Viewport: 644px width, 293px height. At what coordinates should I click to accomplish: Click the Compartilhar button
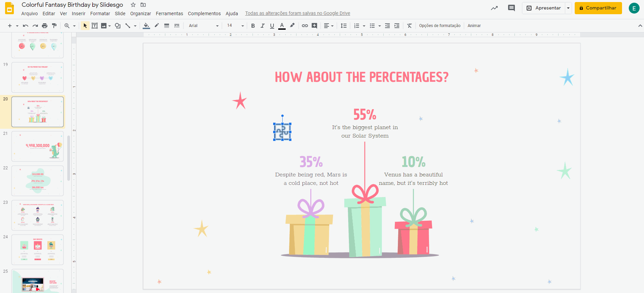(598, 8)
